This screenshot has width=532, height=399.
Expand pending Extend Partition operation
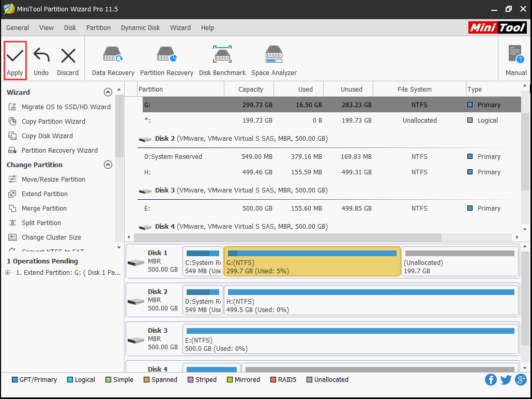[x=7, y=272]
